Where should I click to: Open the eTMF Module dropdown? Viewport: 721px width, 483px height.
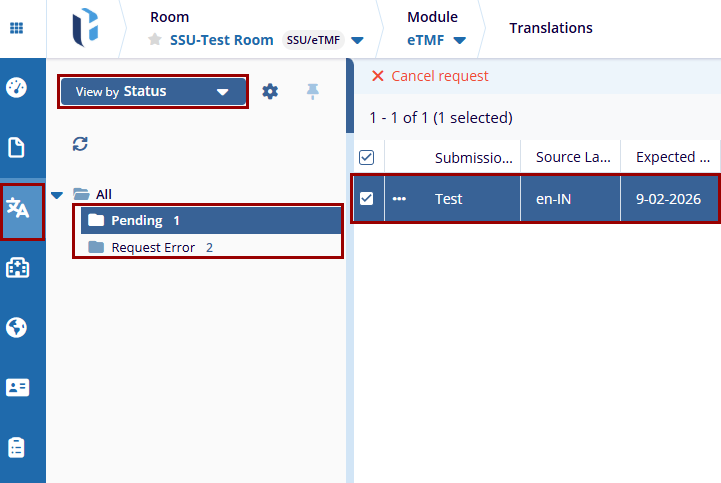[437, 40]
